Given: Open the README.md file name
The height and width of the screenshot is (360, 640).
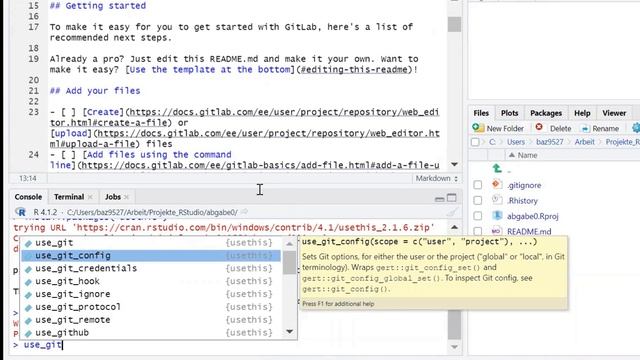Looking at the screenshot, I should (x=529, y=231).
